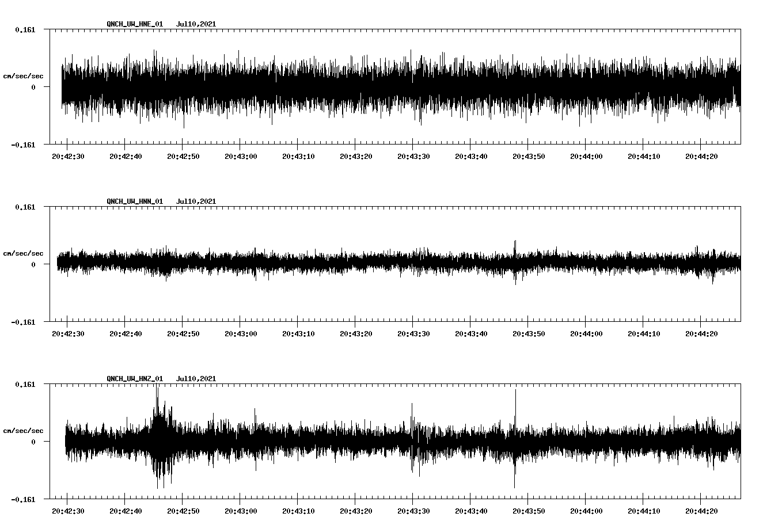Click the zero baseline label on HNZ axis
This screenshot has width=782, height=532.
33,442
